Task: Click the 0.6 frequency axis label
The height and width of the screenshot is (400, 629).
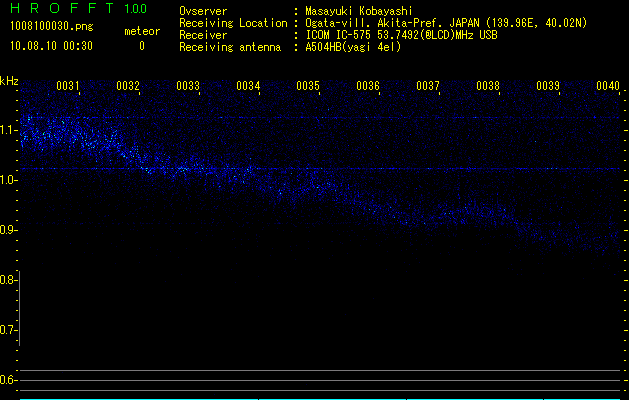Action: tap(7, 380)
